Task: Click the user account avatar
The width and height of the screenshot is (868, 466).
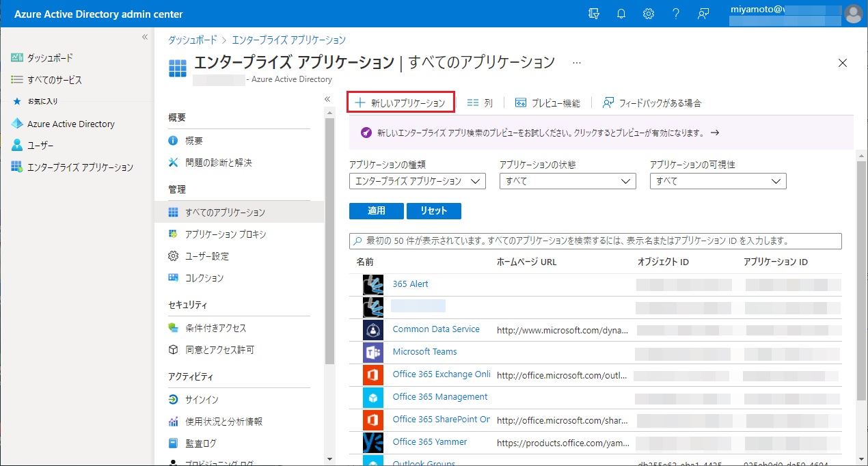Action: [x=853, y=14]
